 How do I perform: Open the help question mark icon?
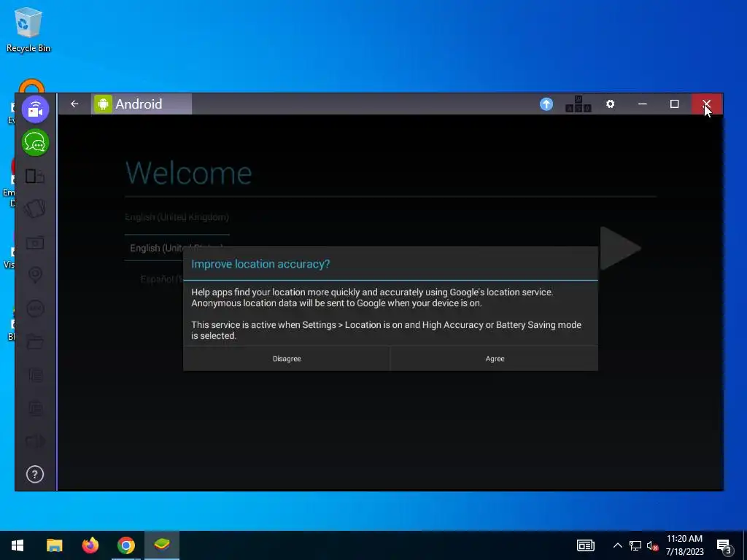point(35,474)
